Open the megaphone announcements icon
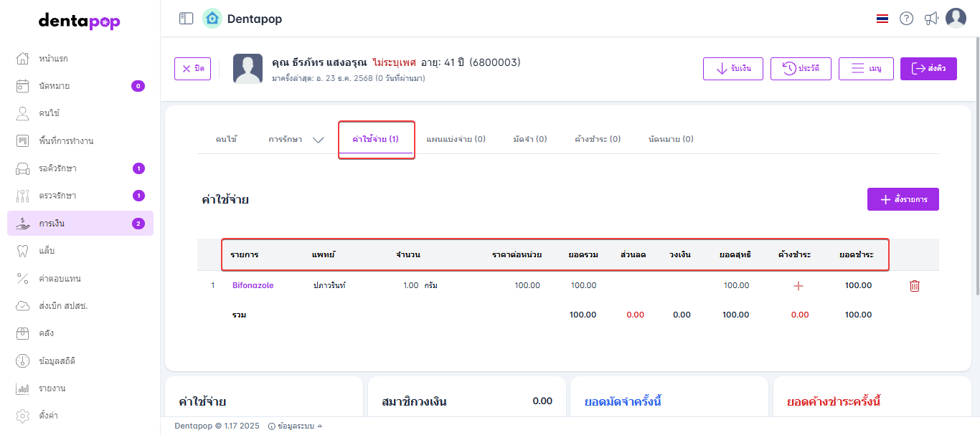 [x=931, y=19]
